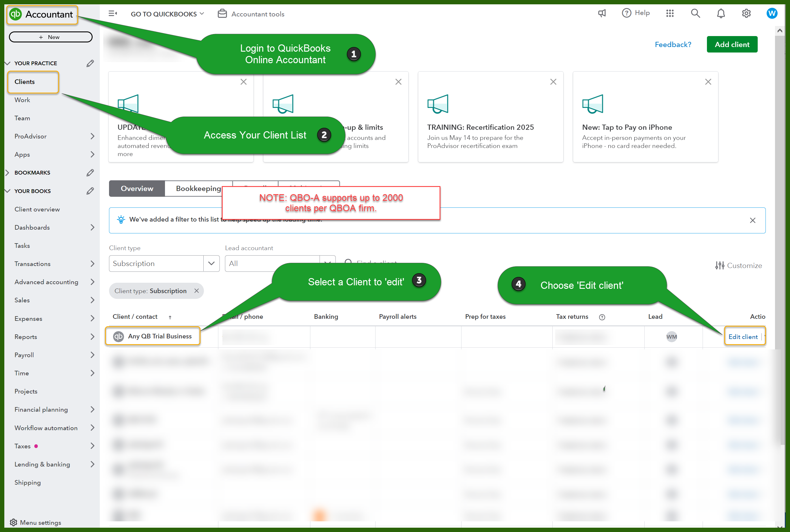Close the UPDATE announcement card
The image size is (790, 532).
tap(243, 82)
